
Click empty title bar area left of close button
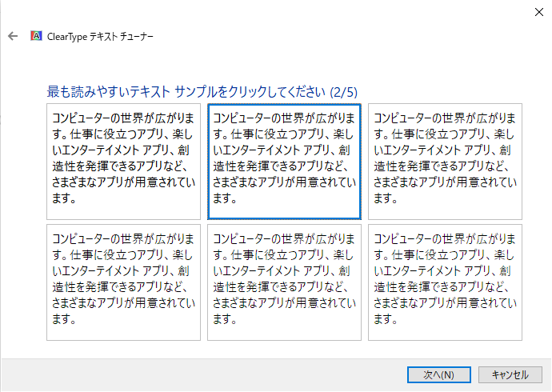pos(320,11)
